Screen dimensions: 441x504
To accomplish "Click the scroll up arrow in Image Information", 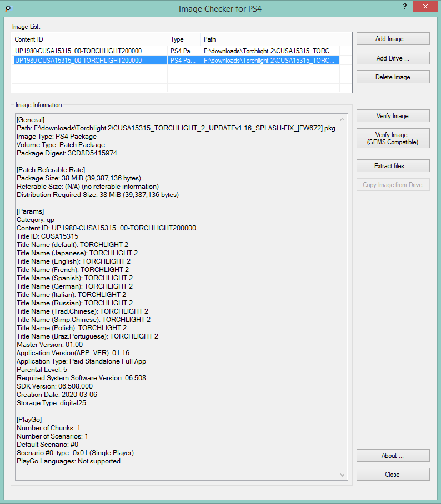I will click(x=343, y=119).
